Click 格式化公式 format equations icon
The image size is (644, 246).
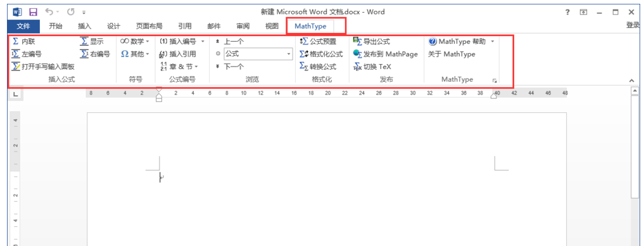[321, 54]
